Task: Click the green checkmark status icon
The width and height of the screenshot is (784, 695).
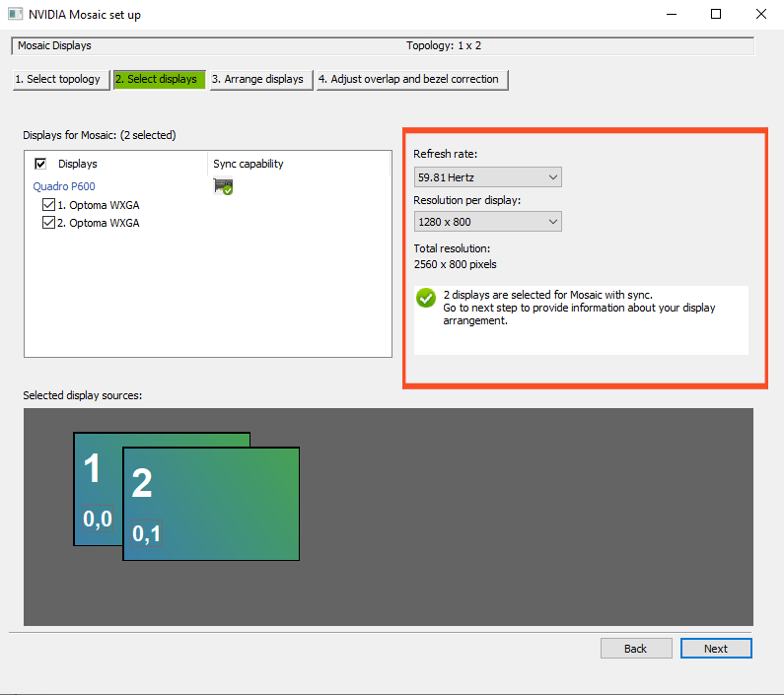Action: coord(426,298)
